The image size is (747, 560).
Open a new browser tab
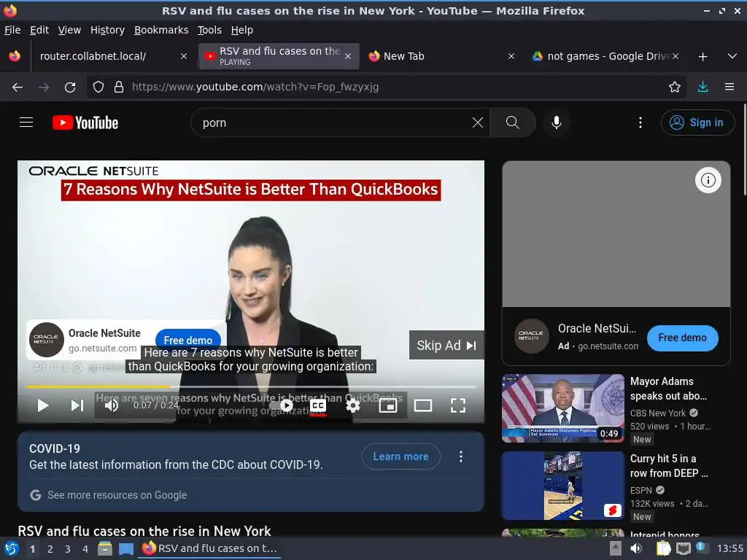703,56
